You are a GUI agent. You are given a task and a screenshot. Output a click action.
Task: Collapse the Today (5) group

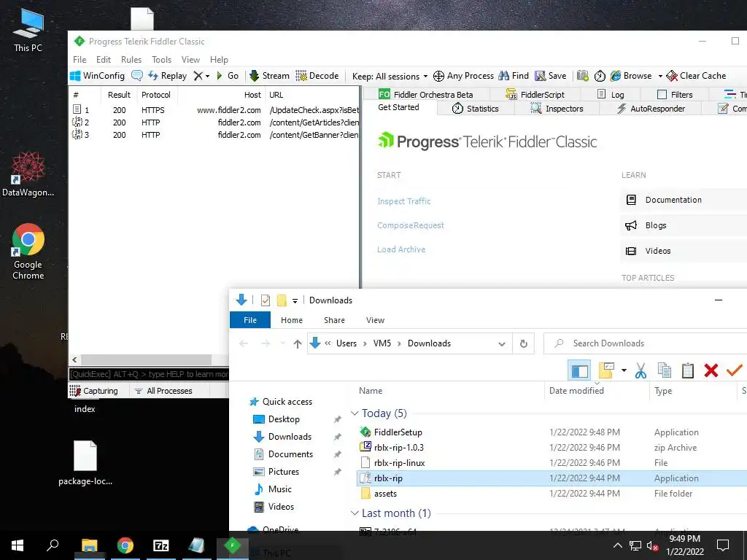point(355,413)
